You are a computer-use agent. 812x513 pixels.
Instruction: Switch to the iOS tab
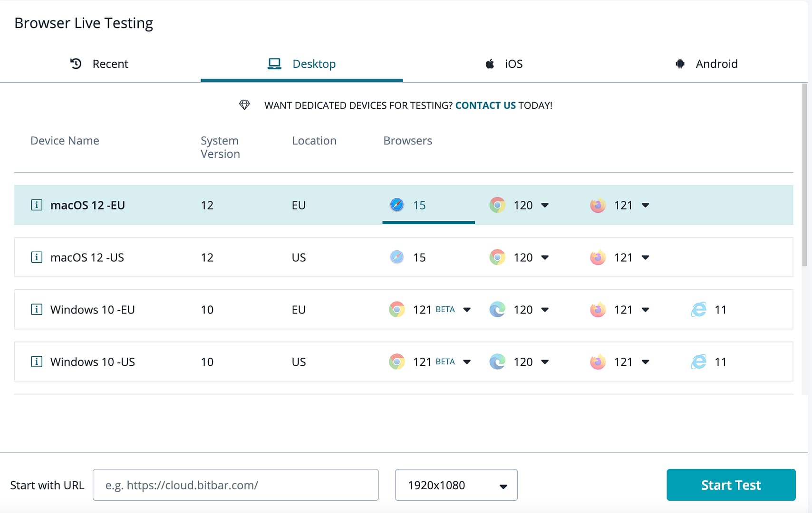pos(504,64)
